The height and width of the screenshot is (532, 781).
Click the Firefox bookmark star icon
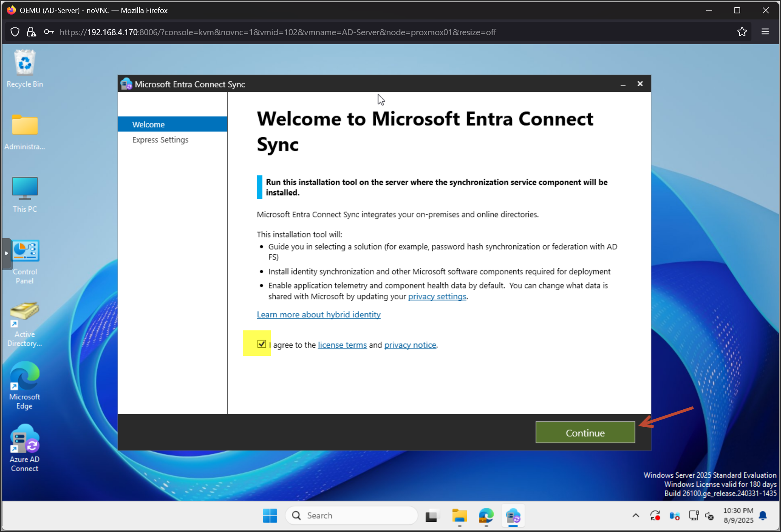742,32
